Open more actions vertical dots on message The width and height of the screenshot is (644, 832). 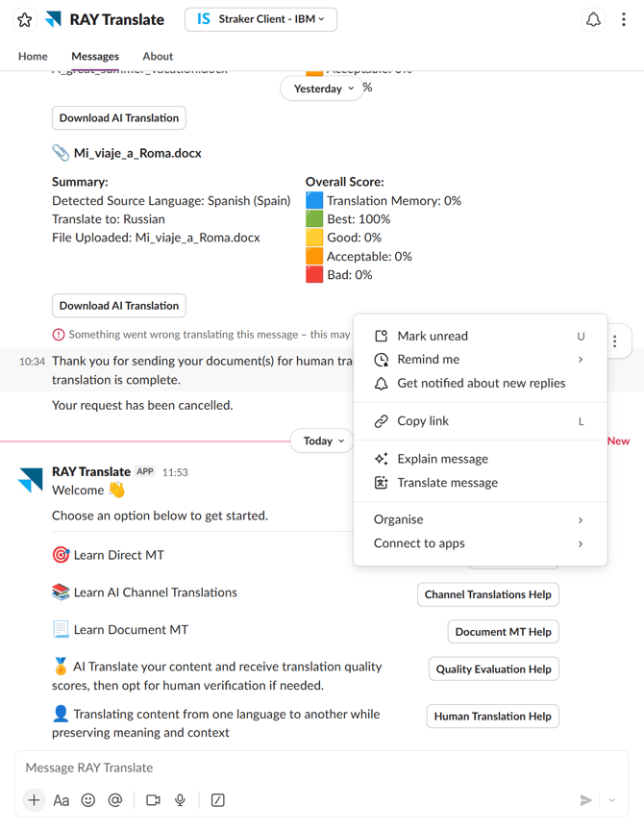point(615,340)
